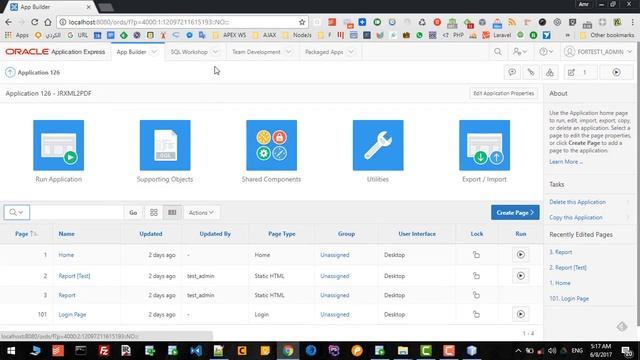Open Windows Start menu
The height and width of the screenshot is (360, 640).
(x=11, y=351)
